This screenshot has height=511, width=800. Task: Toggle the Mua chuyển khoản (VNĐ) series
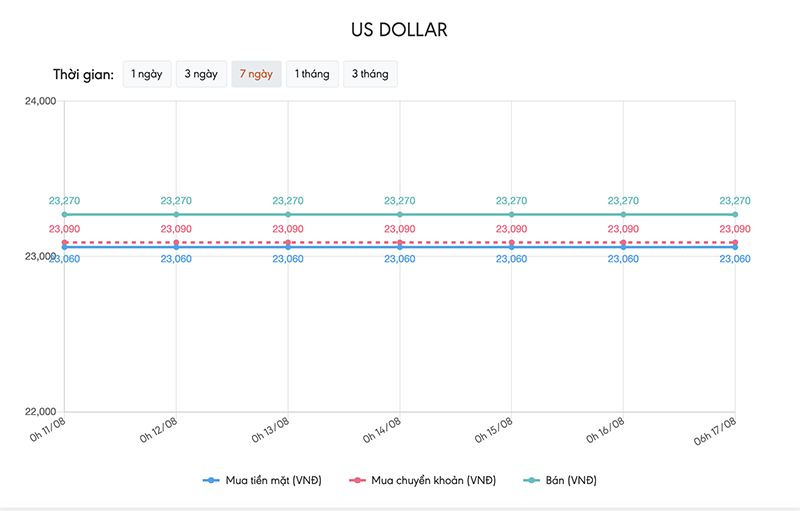point(433,480)
